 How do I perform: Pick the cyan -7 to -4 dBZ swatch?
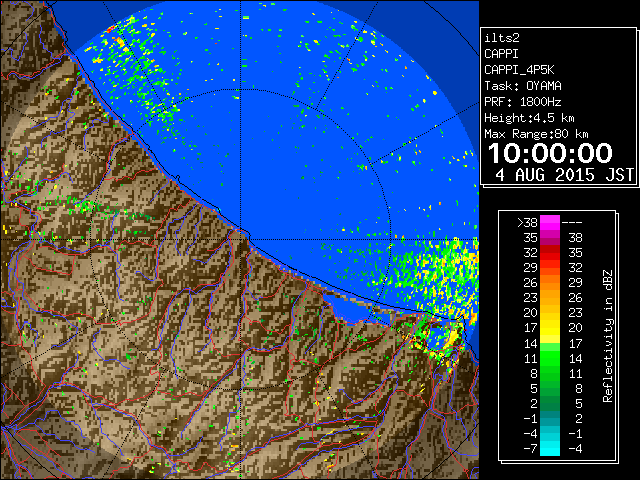(x=550, y=448)
